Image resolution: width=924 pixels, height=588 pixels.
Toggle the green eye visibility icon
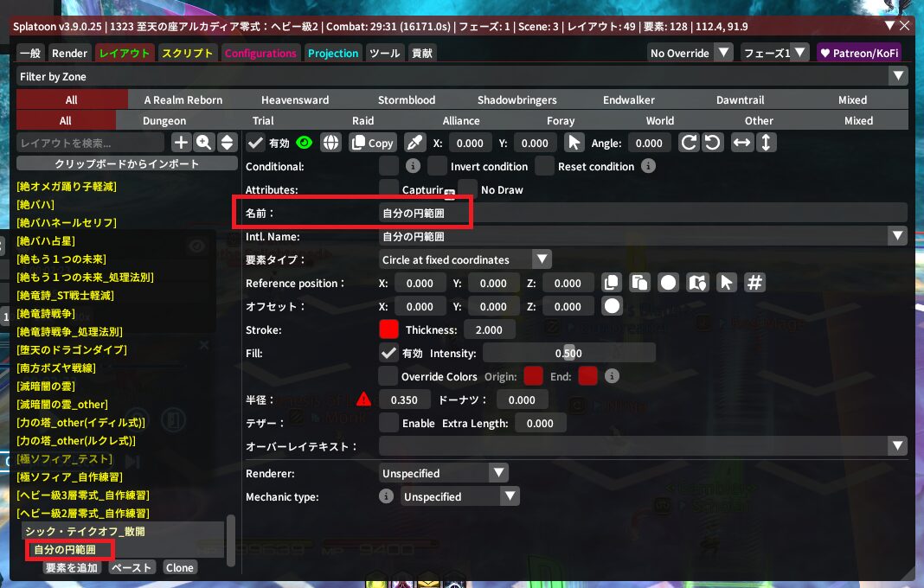coord(304,143)
